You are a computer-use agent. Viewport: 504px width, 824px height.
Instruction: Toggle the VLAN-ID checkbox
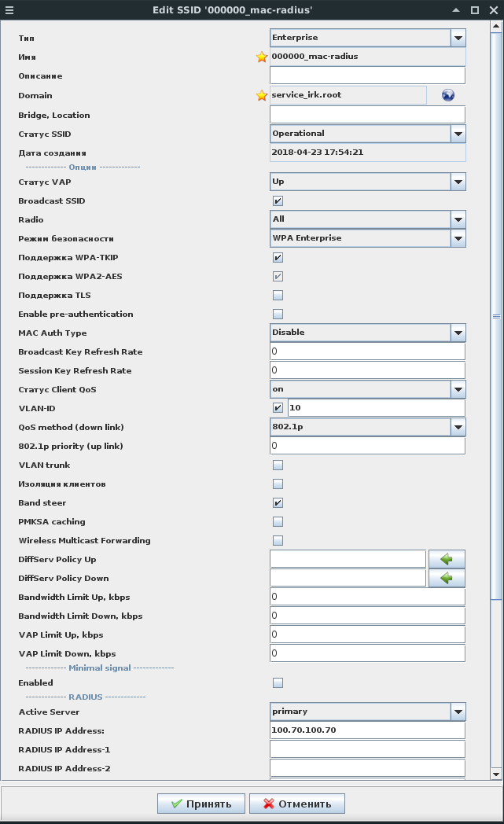tap(278, 408)
